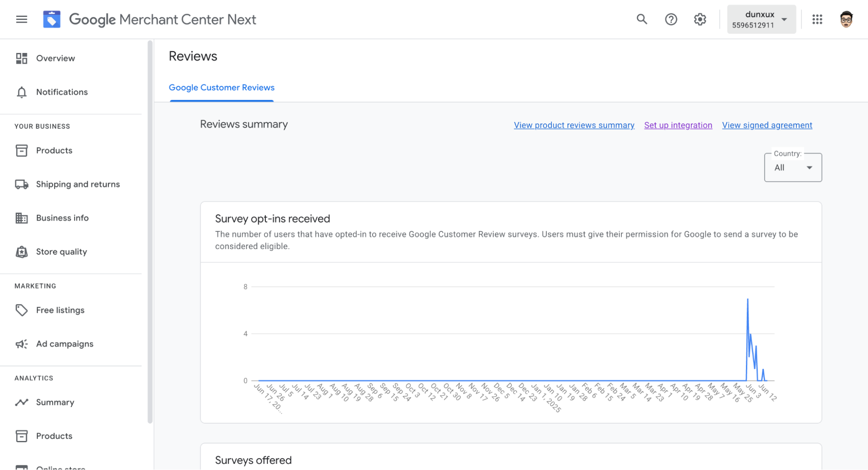This screenshot has width=868, height=470.
Task: Click the Free listings tag icon
Action: (22, 310)
